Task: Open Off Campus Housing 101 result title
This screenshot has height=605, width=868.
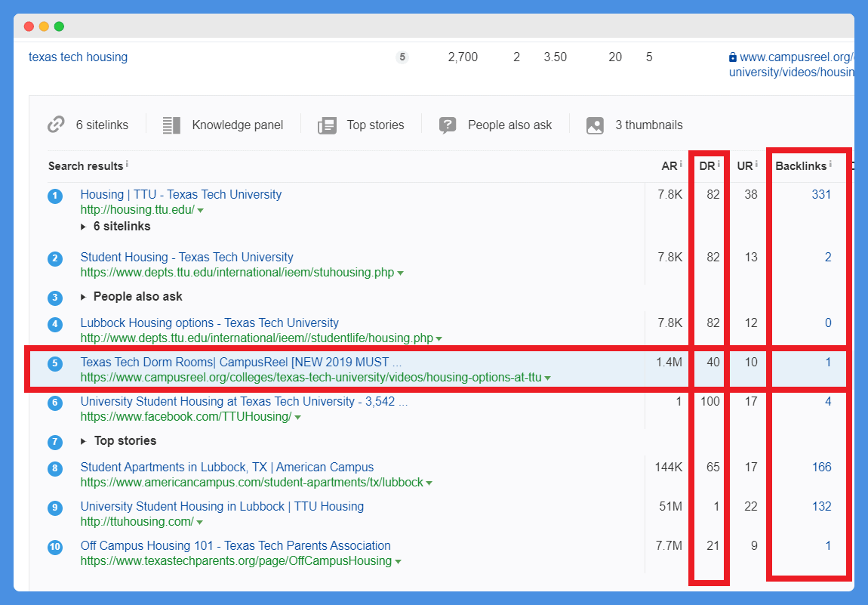Action: tap(235, 546)
